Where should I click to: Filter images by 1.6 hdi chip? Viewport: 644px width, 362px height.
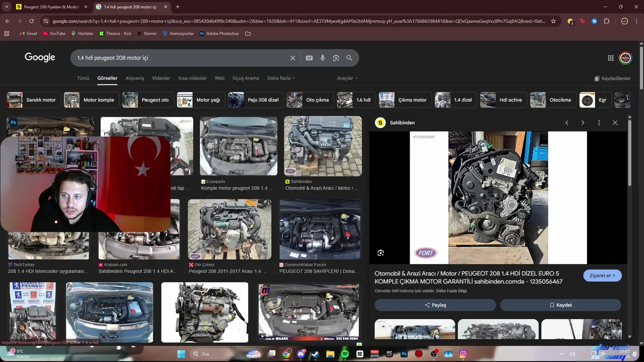pos(356,100)
